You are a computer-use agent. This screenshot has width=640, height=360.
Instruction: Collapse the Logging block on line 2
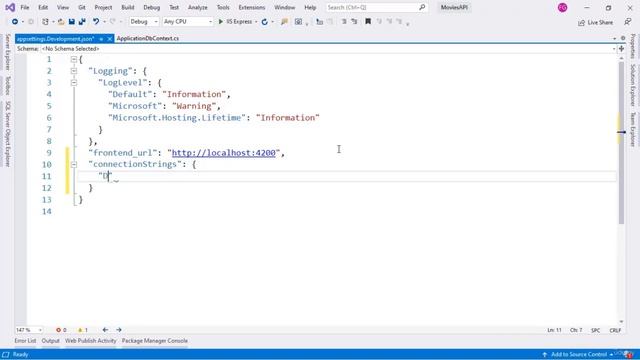pos(74,71)
